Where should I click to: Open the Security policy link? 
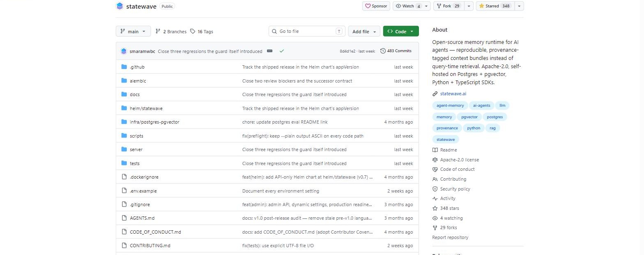click(455, 189)
